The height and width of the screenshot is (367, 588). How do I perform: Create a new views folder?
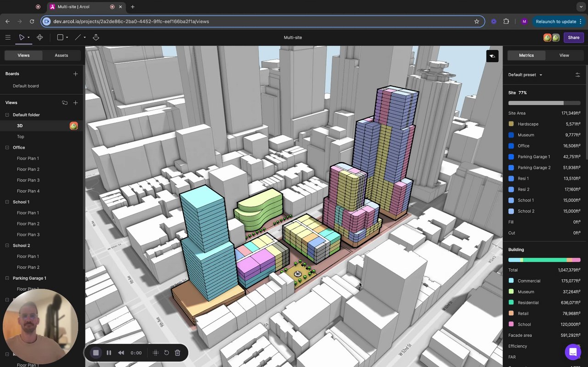point(65,103)
